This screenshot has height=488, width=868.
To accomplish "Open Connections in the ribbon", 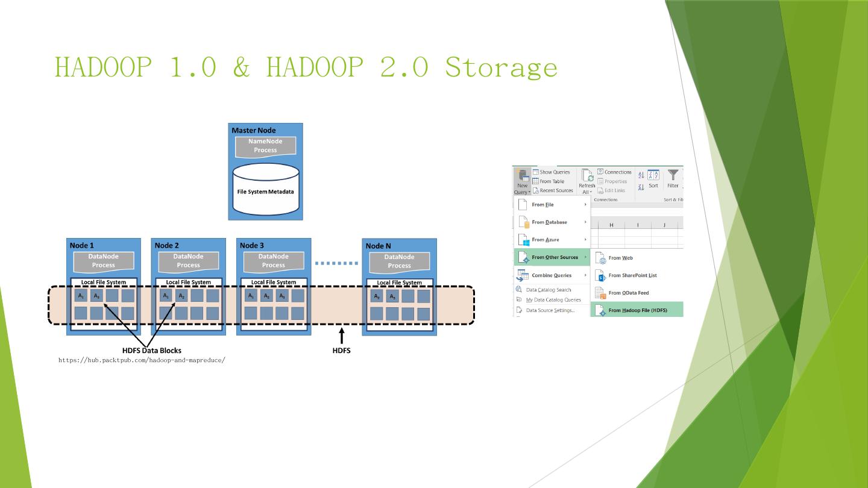I will click(x=614, y=172).
